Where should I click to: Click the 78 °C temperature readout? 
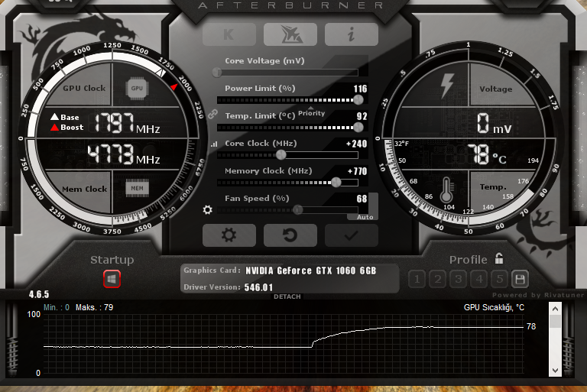[x=487, y=154]
